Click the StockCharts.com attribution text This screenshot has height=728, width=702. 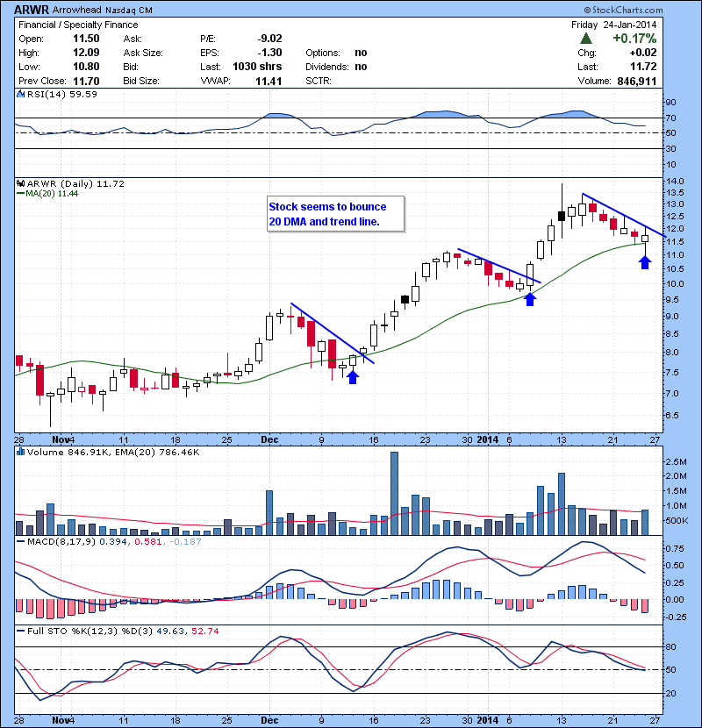click(624, 10)
